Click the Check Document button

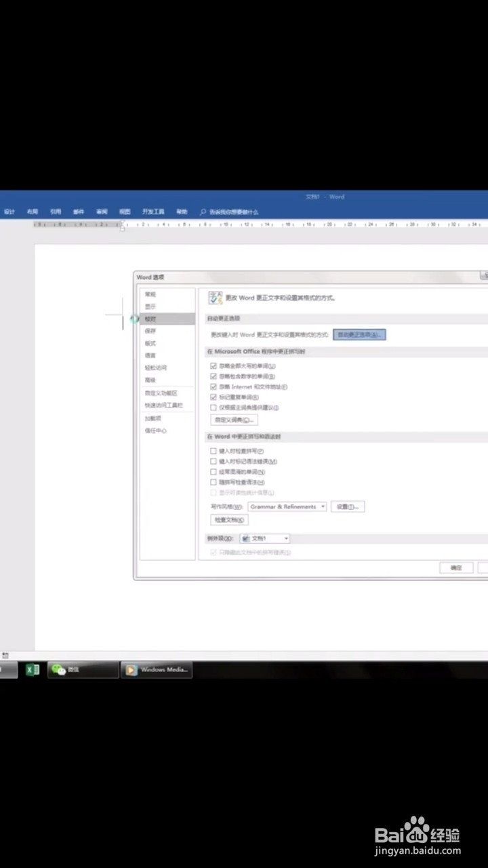(x=229, y=520)
